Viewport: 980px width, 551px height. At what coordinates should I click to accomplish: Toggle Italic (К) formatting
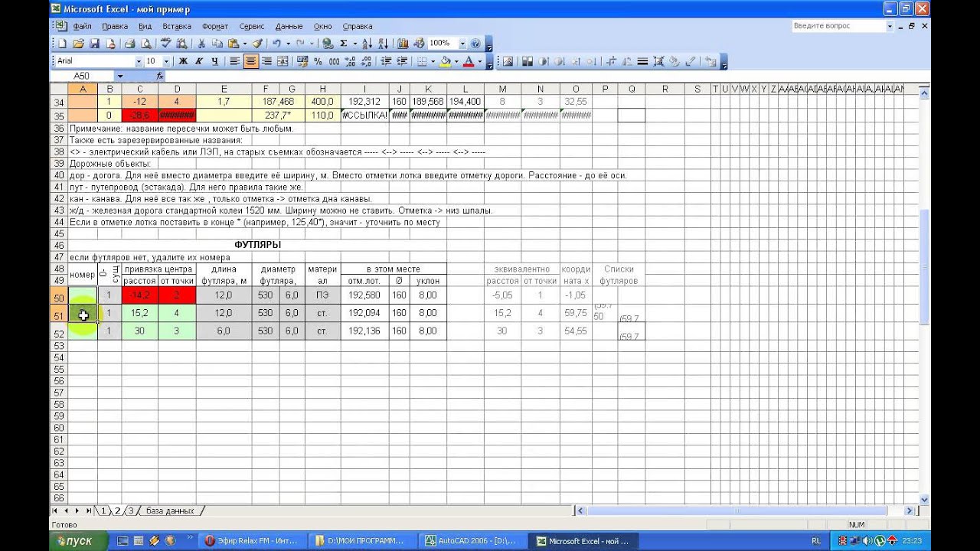(x=199, y=61)
